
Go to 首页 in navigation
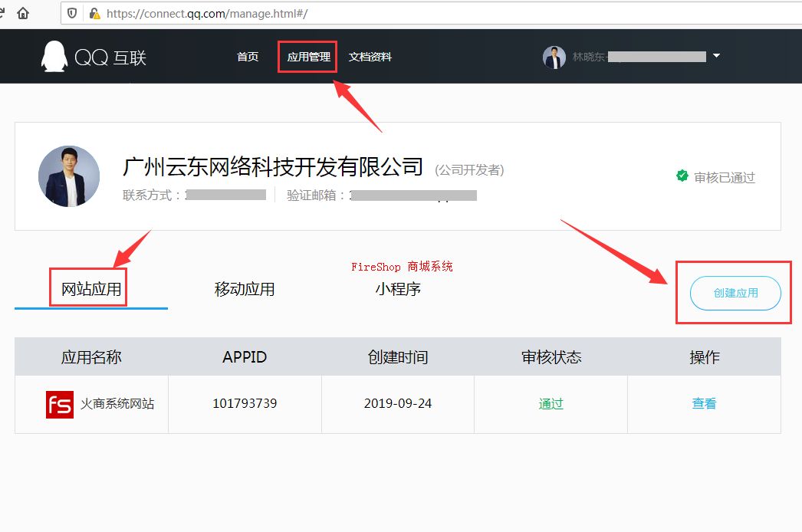pyautogui.click(x=248, y=57)
